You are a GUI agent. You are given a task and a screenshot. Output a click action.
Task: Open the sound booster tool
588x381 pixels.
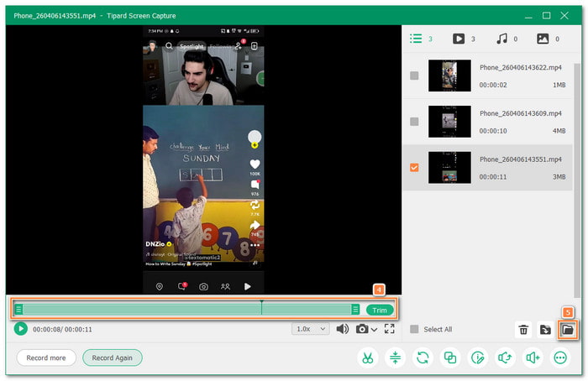[x=533, y=358]
